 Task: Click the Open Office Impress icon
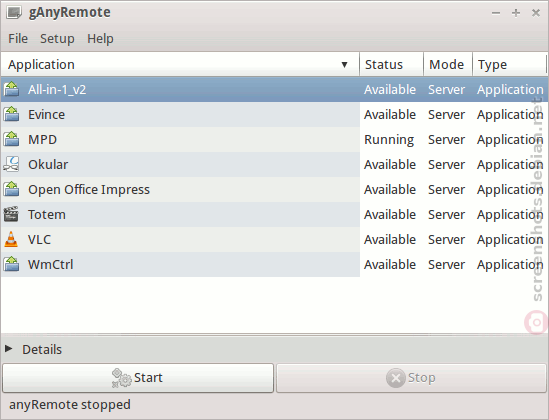click(x=12, y=189)
